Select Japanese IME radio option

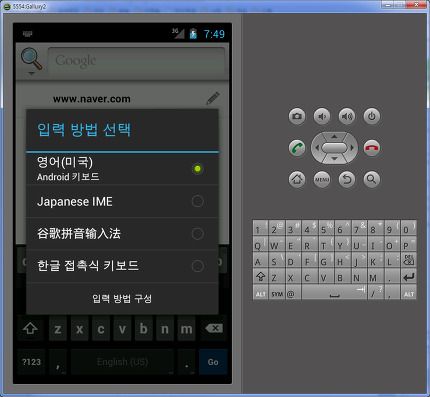(122, 201)
